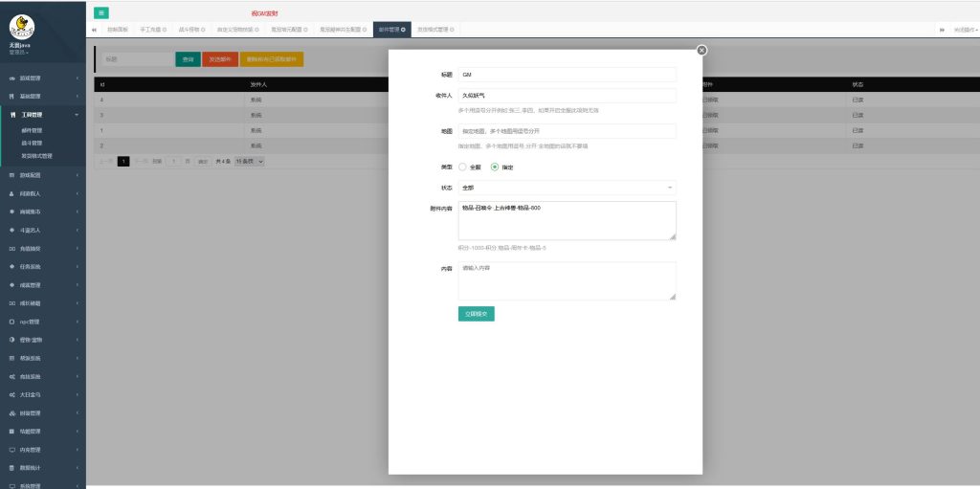Open the 15条/页 page size dropdown
The height and width of the screenshot is (489, 980).
(x=250, y=161)
